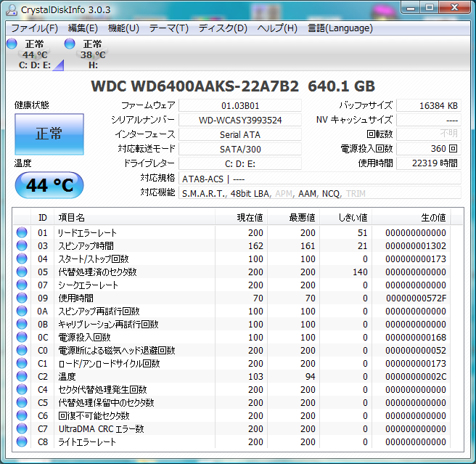This screenshot has height=464, width=476.
Task: Click status circle for C1 ロード/アンロードサイクル回数
Action: pyautogui.click(x=22, y=363)
